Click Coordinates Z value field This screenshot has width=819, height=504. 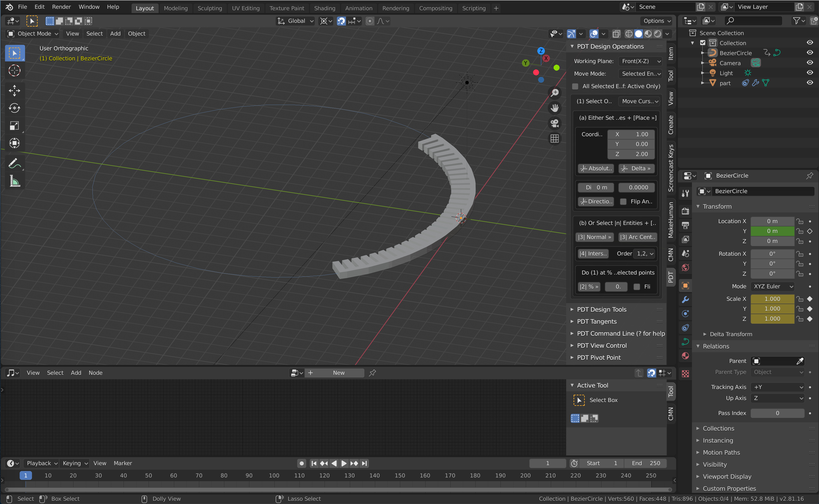click(x=631, y=154)
